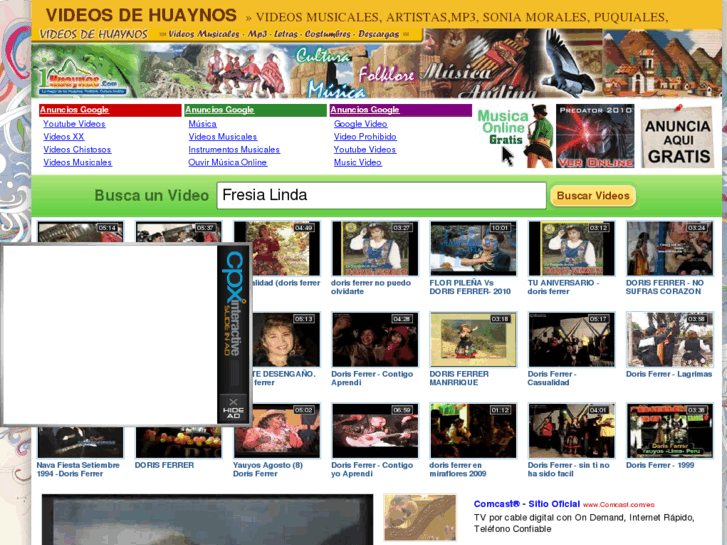
Task: Click the title link TU ANIVERSARIO - doris ferrer
Action: [563, 287]
